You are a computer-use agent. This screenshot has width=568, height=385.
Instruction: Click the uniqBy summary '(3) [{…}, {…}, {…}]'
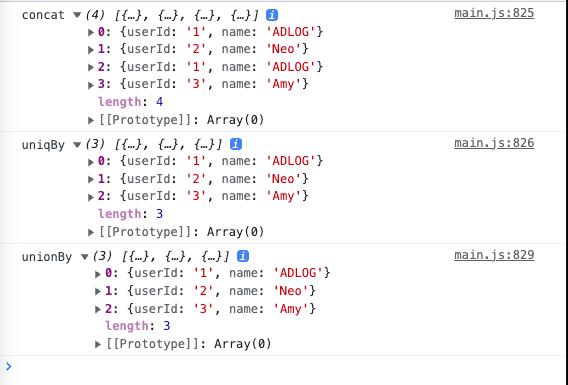154,145
